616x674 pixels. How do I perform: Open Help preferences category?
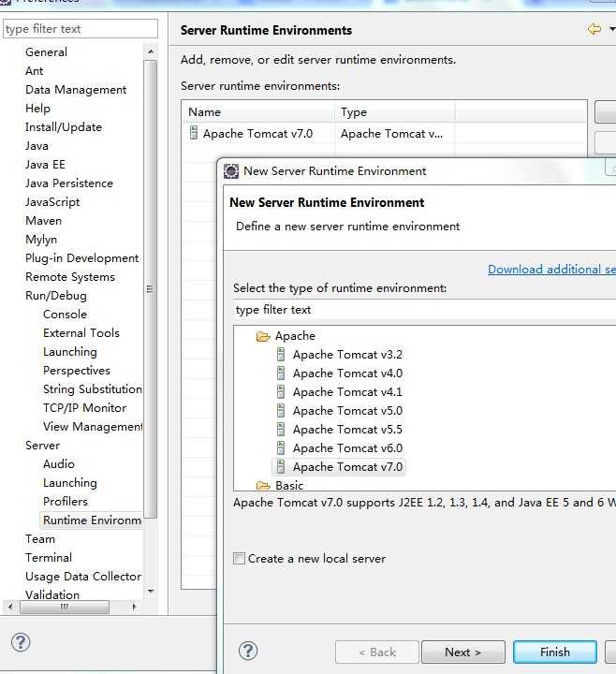pyautogui.click(x=37, y=109)
